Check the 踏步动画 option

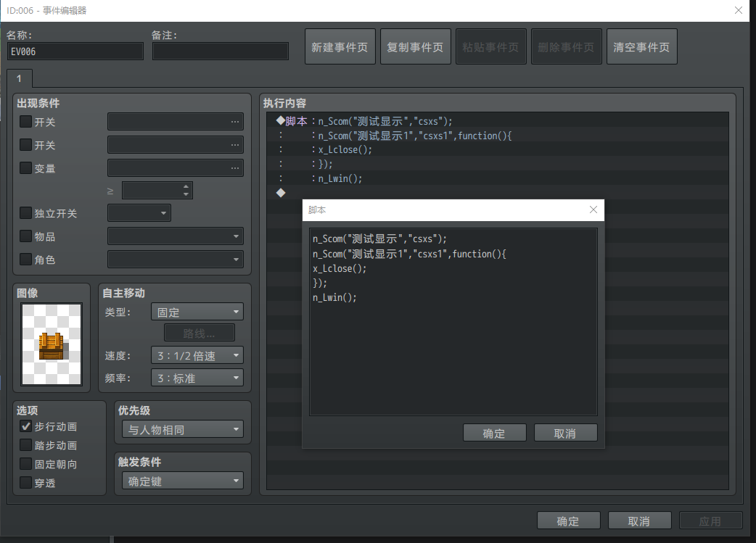pyautogui.click(x=25, y=444)
